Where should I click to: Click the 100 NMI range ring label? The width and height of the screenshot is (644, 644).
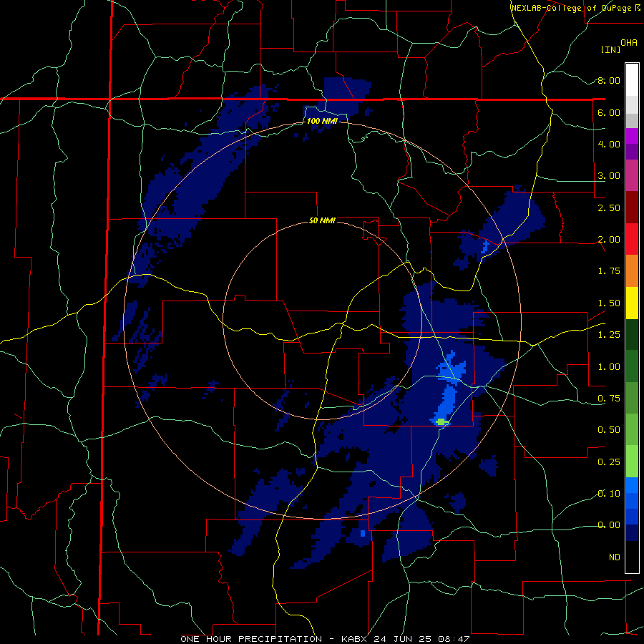tap(322, 121)
